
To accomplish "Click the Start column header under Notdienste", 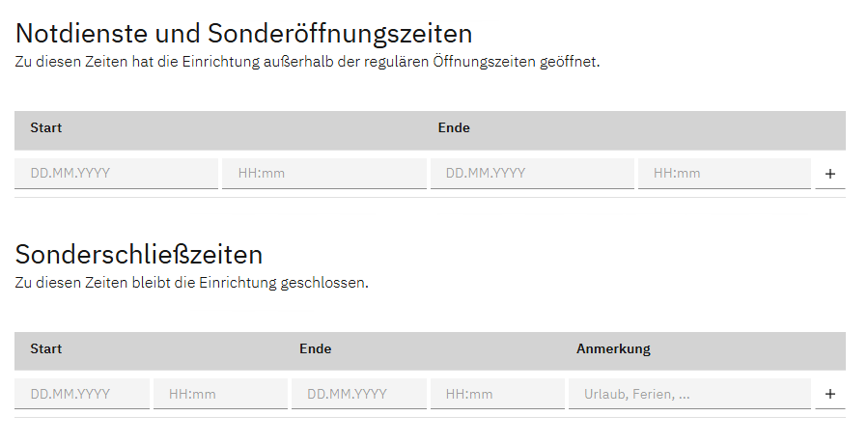I will point(46,127).
